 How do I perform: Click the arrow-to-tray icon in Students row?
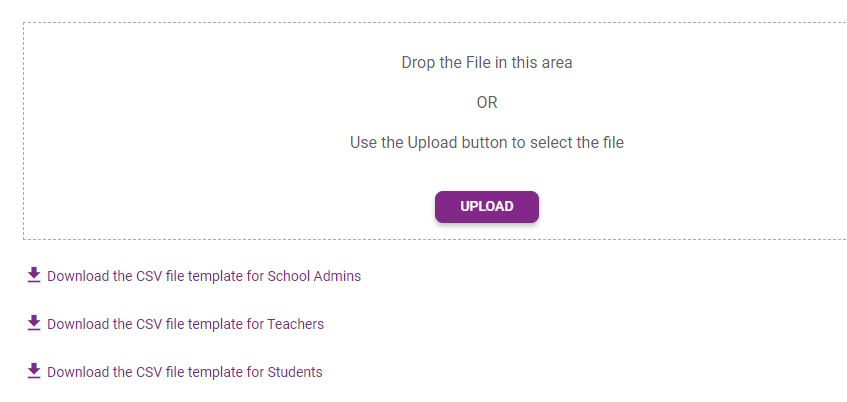point(34,371)
